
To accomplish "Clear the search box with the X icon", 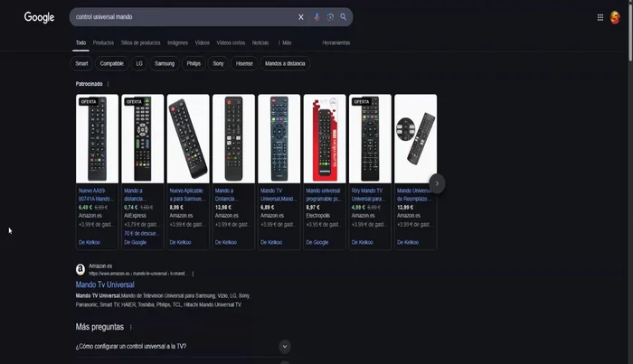I will point(301,17).
